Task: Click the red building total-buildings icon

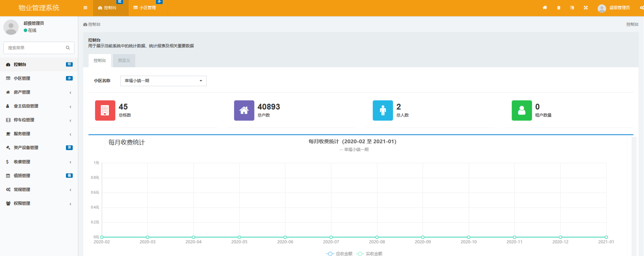Action: pos(105,110)
